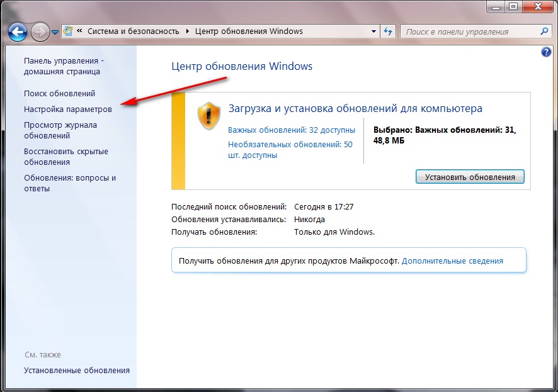Open Help with the blue question mark
The image size is (558, 392).
point(546,52)
